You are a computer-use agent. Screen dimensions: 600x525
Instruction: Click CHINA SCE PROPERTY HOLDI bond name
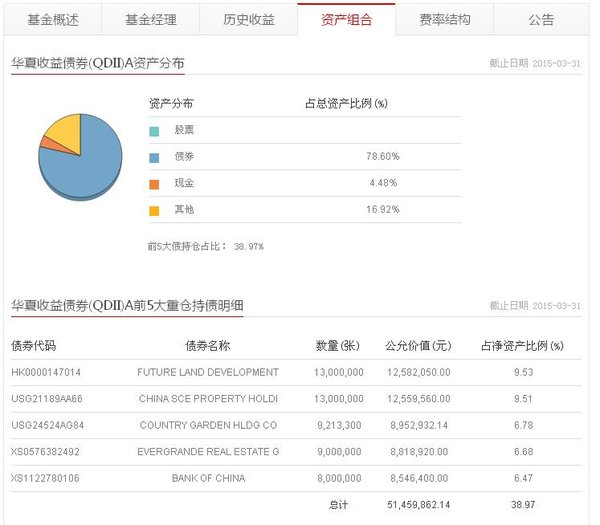pos(208,399)
